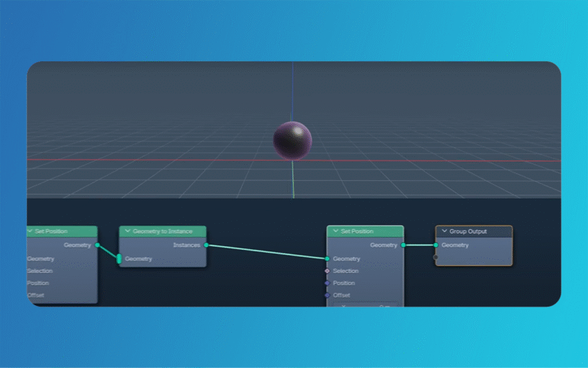Click the Selection label on right Set Position

click(345, 271)
